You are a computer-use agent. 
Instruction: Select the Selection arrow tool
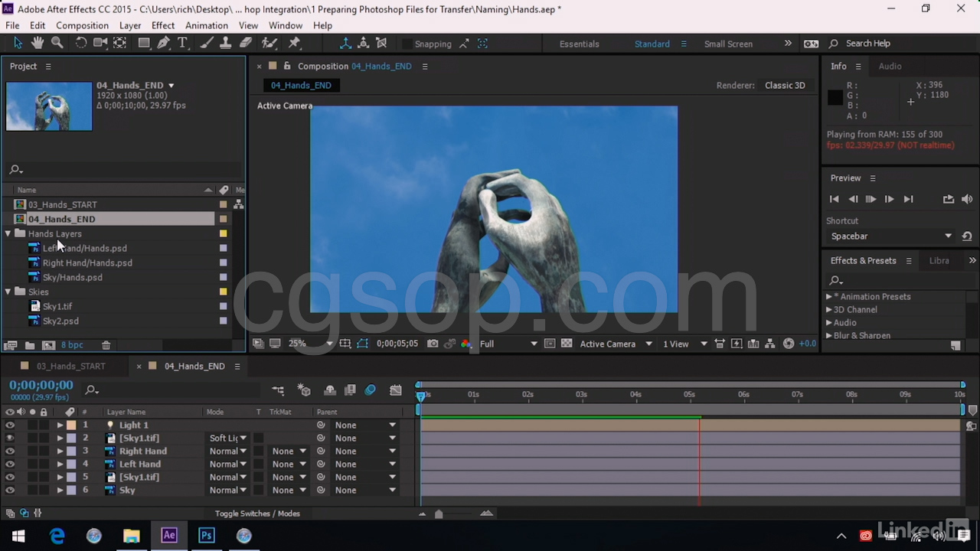coord(18,44)
